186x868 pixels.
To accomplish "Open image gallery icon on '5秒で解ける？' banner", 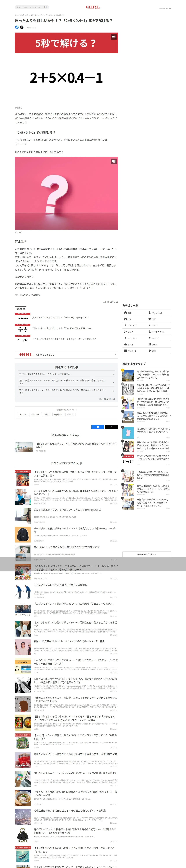I will click(x=114, y=37).
